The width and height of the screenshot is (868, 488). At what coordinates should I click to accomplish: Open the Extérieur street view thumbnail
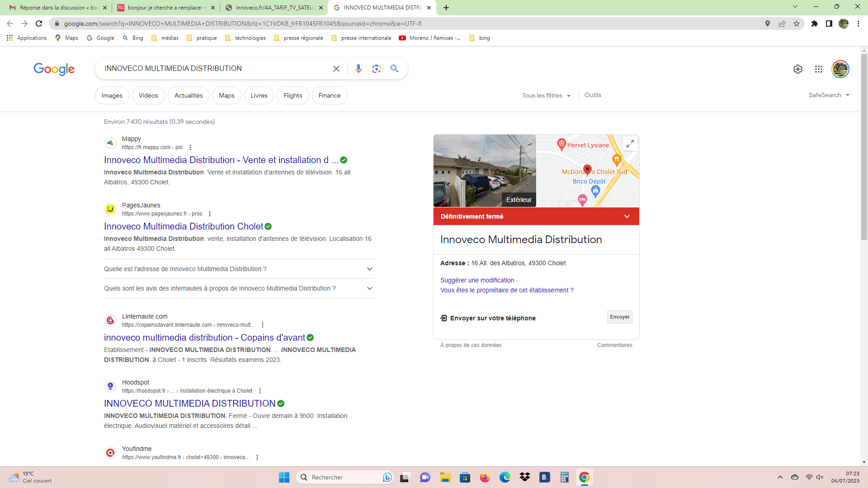pos(484,171)
